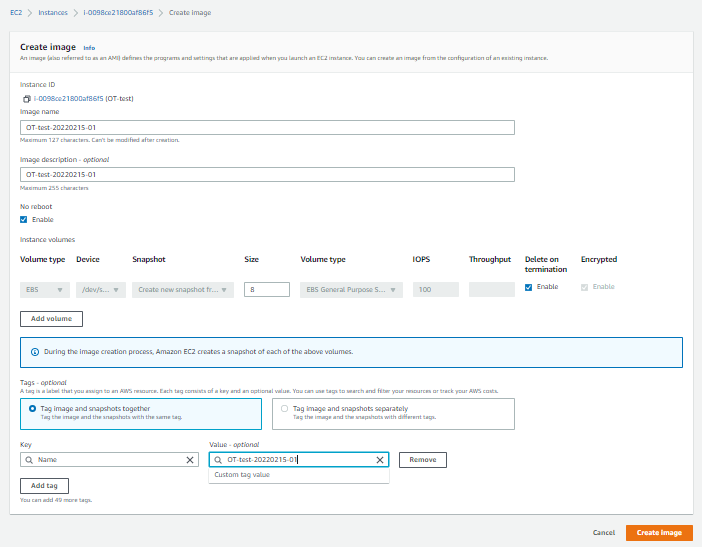Click 'You can add 49 more tags' text
This screenshot has height=547, width=702.
click(x=56, y=500)
